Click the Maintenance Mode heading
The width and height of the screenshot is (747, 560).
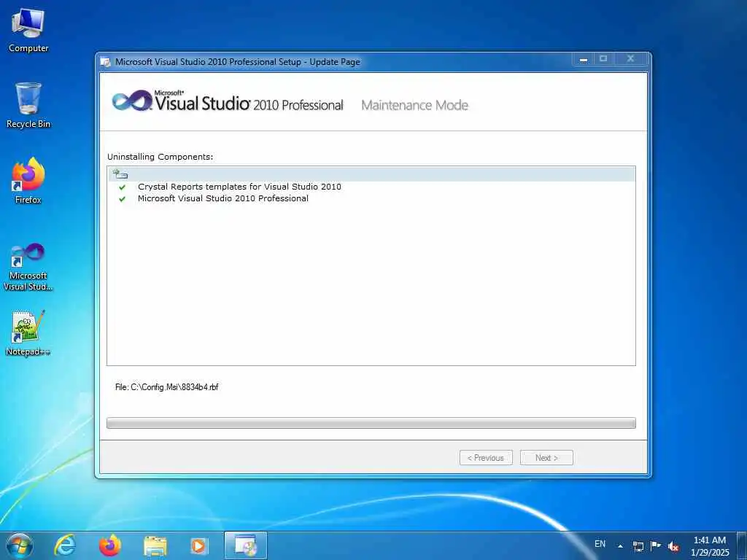[x=415, y=105]
